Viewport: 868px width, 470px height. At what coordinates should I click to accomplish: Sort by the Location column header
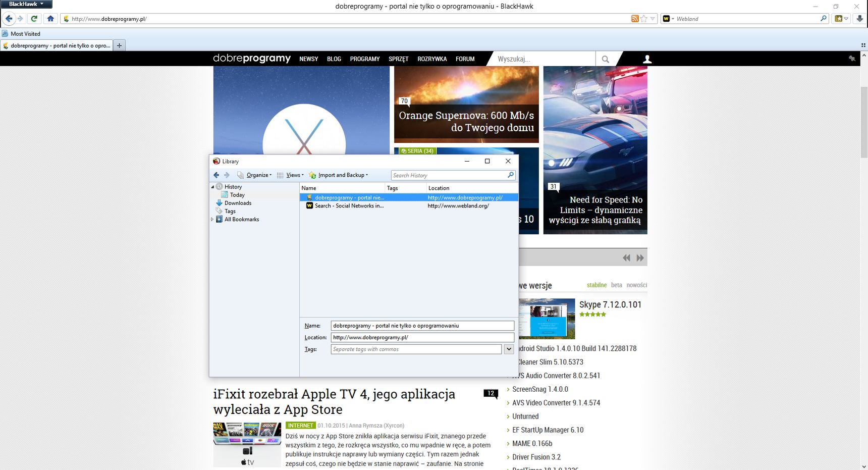(x=472, y=188)
